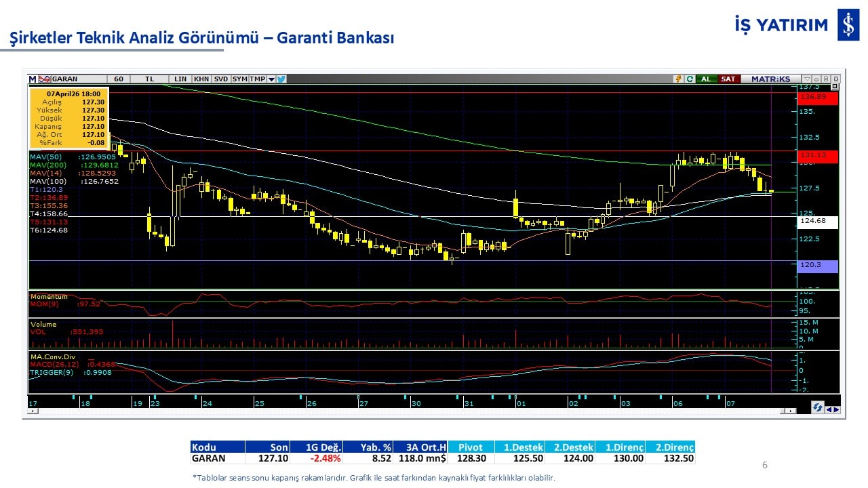868x488 pixels.
Task: Click the lightning bolt icon
Action: point(677,79)
